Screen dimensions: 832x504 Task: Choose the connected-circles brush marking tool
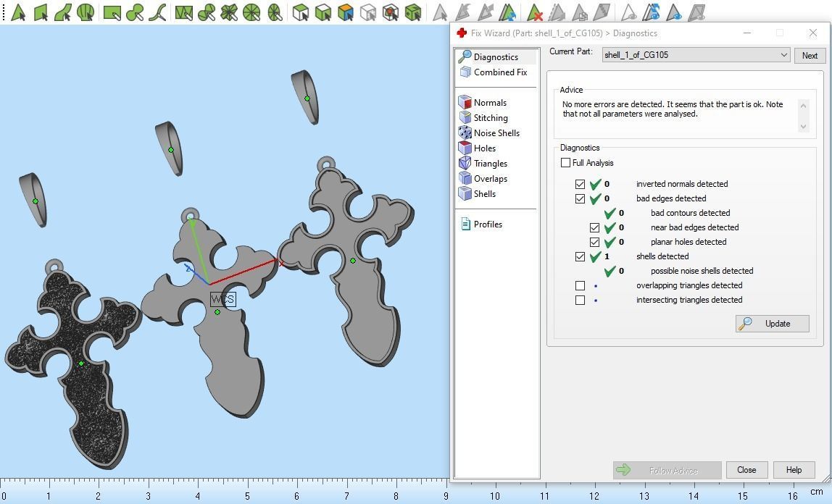coord(135,12)
